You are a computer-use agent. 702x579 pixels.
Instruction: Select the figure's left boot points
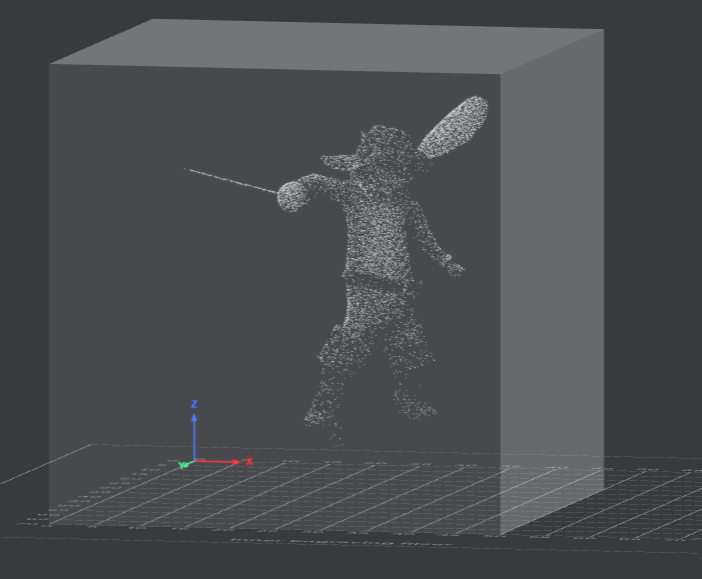(324, 406)
